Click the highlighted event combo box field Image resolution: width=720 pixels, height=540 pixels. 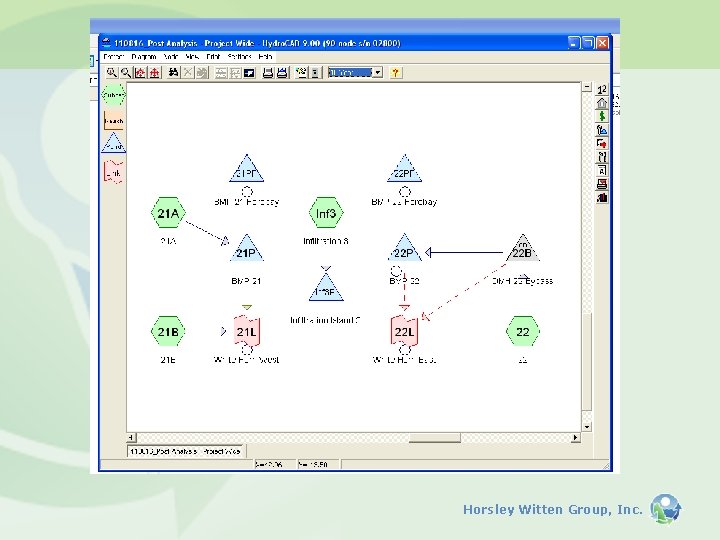[350, 73]
